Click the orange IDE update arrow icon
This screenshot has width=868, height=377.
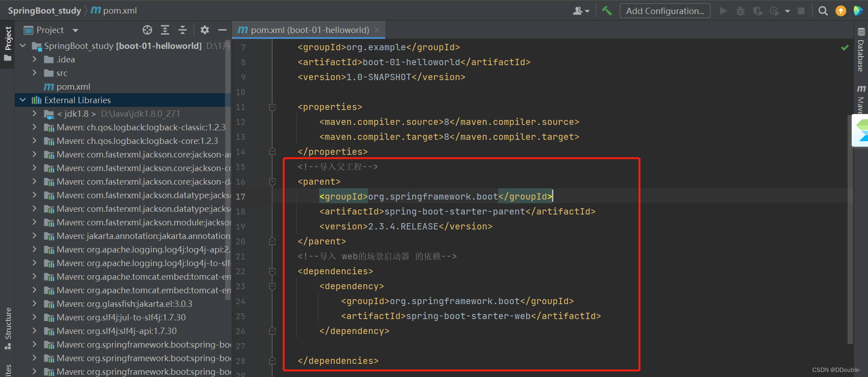coord(841,11)
